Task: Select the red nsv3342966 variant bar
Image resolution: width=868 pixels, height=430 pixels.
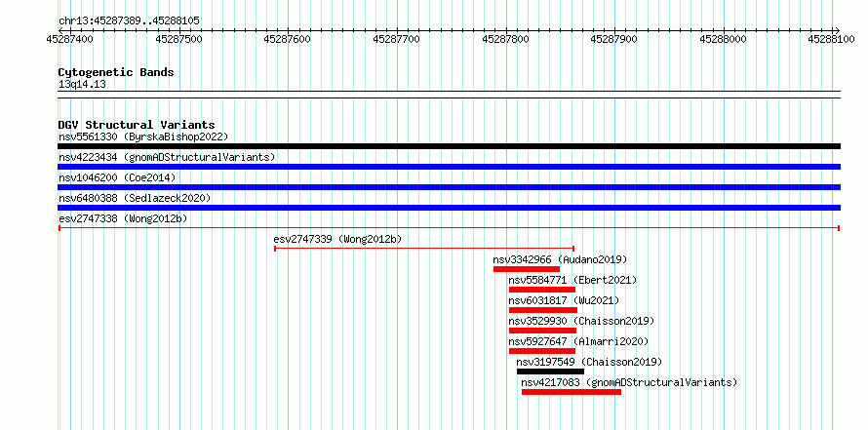Action: point(527,269)
